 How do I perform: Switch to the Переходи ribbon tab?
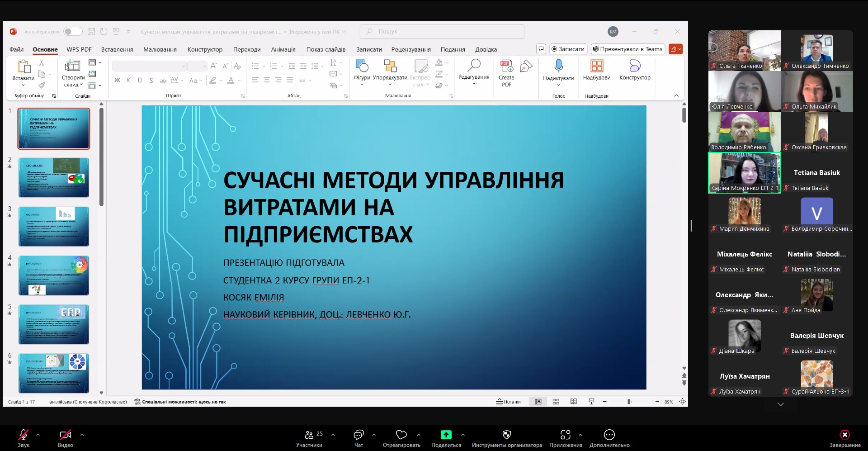coord(247,49)
